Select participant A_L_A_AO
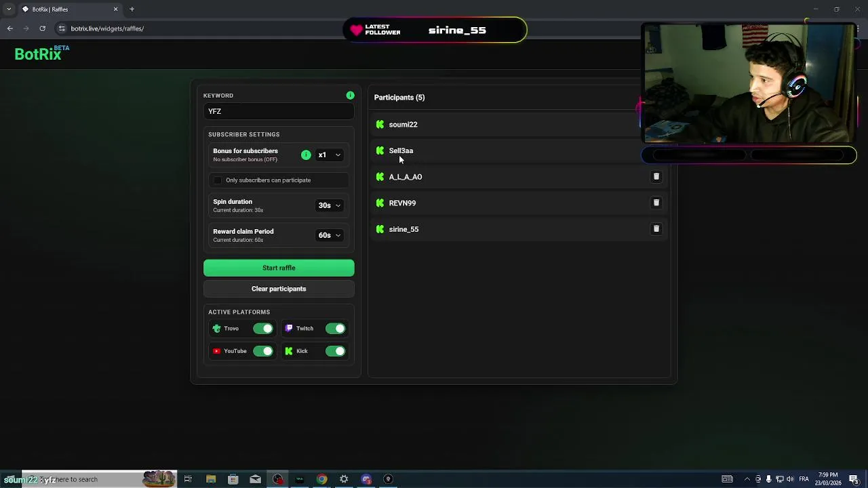The image size is (868, 488). click(x=519, y=177)
